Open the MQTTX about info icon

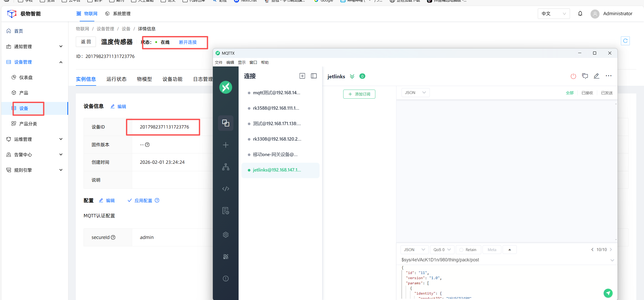[x=225, y=279]
